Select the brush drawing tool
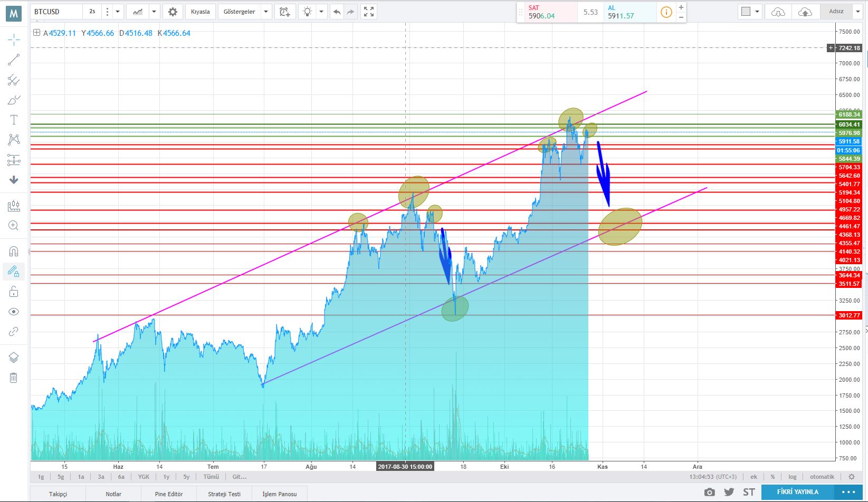The image size is (868, 502). [14, 100]
